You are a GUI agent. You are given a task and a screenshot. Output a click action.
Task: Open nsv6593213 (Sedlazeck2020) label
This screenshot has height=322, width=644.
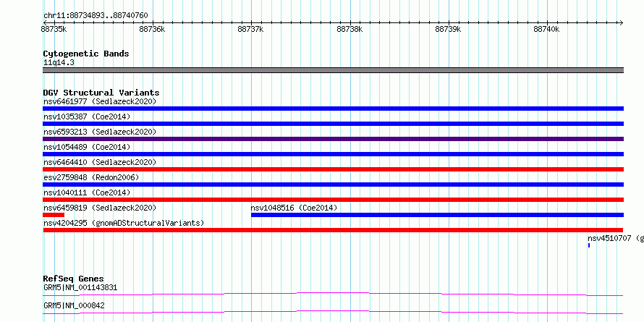tap(100, 132)
